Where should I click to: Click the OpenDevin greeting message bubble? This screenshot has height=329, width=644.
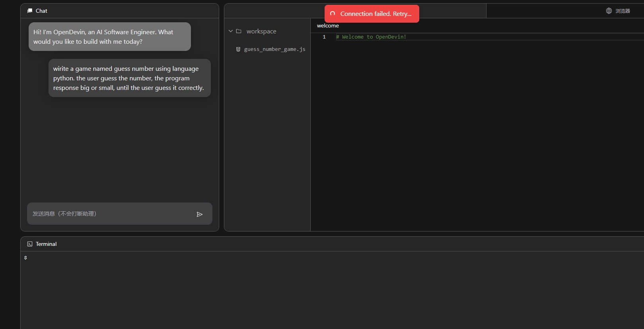pyautogui.click(x=110, y=37)
